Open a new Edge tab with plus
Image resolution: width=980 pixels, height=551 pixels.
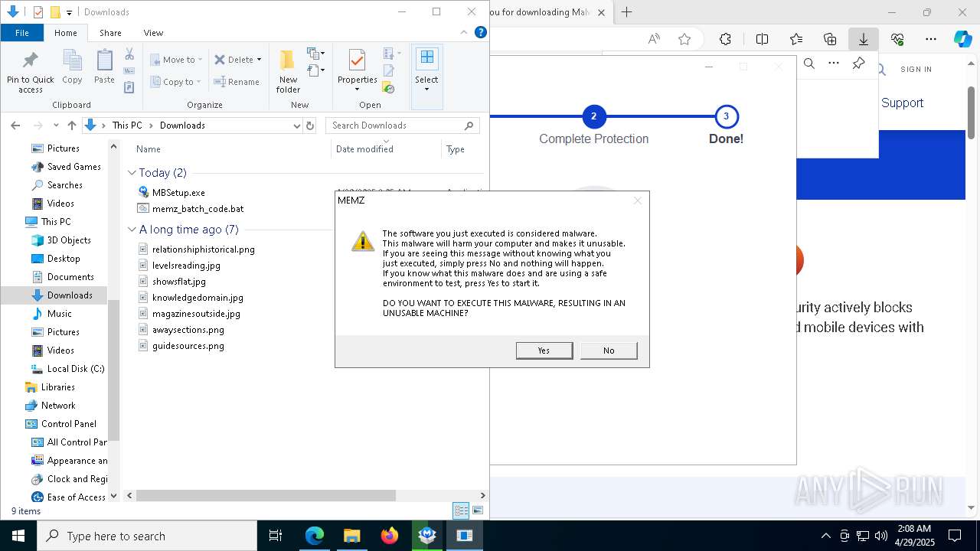click(626, 12)
